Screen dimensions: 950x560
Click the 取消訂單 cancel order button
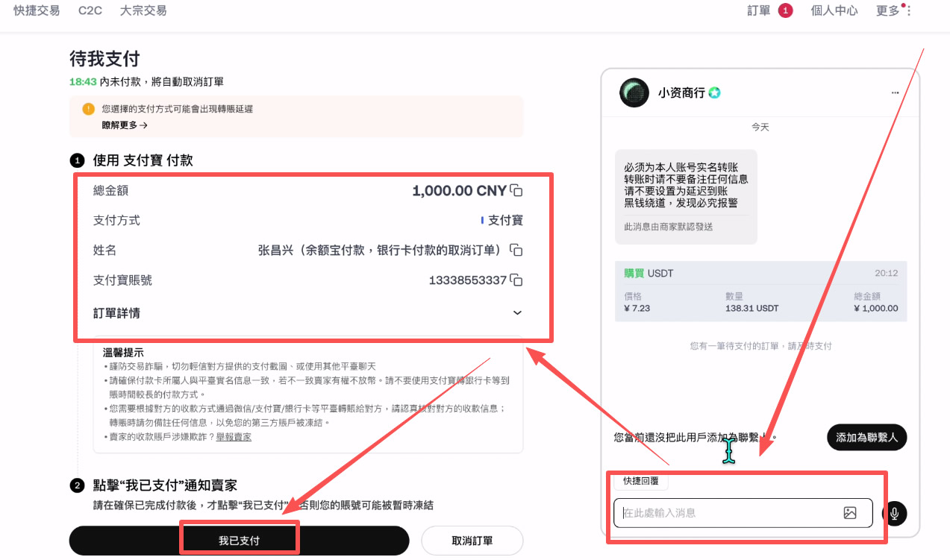tap(472, 540)
